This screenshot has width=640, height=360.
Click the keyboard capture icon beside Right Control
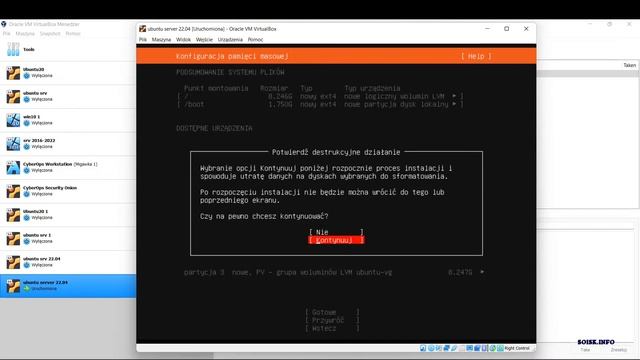pyautogui.click(x=500, y=348)
